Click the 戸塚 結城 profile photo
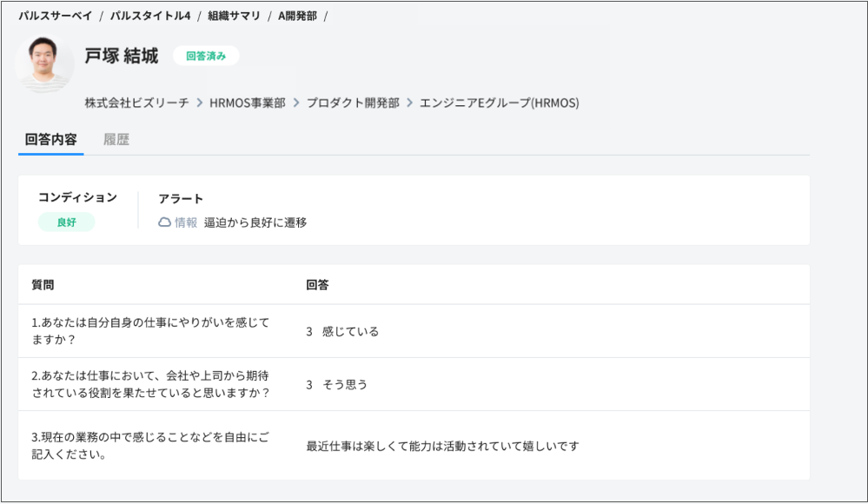The image size is (868, 504). tap(44, 63)
